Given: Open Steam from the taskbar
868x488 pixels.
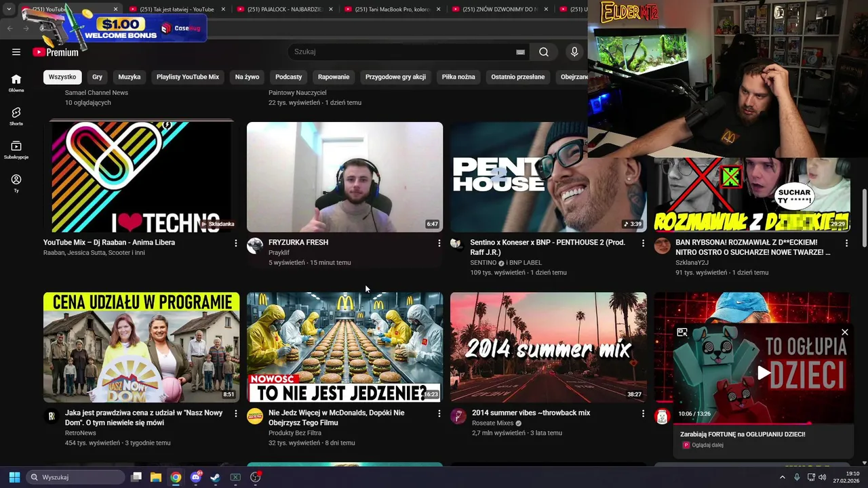Looking at the screenshot, I should tap(215, 477).
